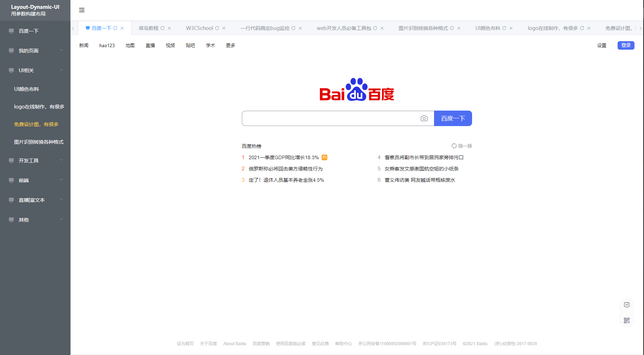Close the UI颜色布料 tab
The height and width of the screenshot is (355, 644).
click(511, 28)
